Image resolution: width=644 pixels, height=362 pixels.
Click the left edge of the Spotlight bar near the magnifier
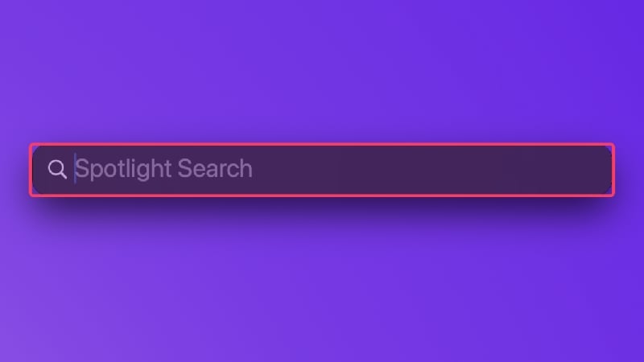(x=39, y=170)
